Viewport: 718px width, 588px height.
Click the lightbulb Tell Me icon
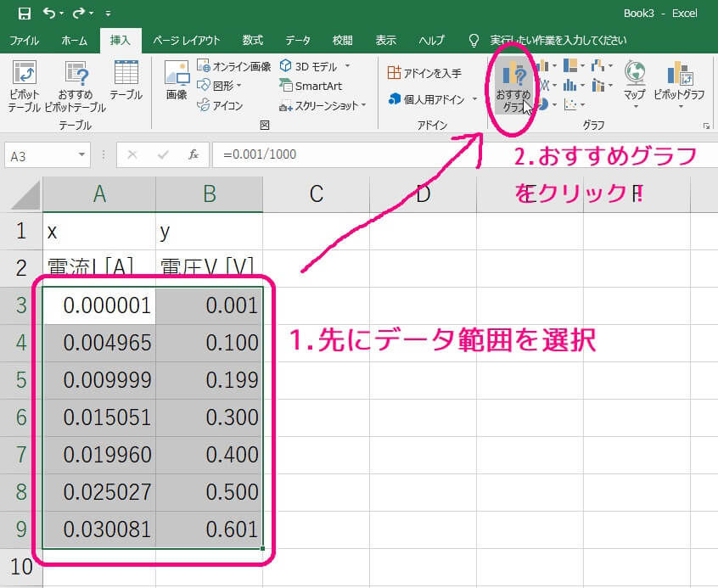pos(474,40)
